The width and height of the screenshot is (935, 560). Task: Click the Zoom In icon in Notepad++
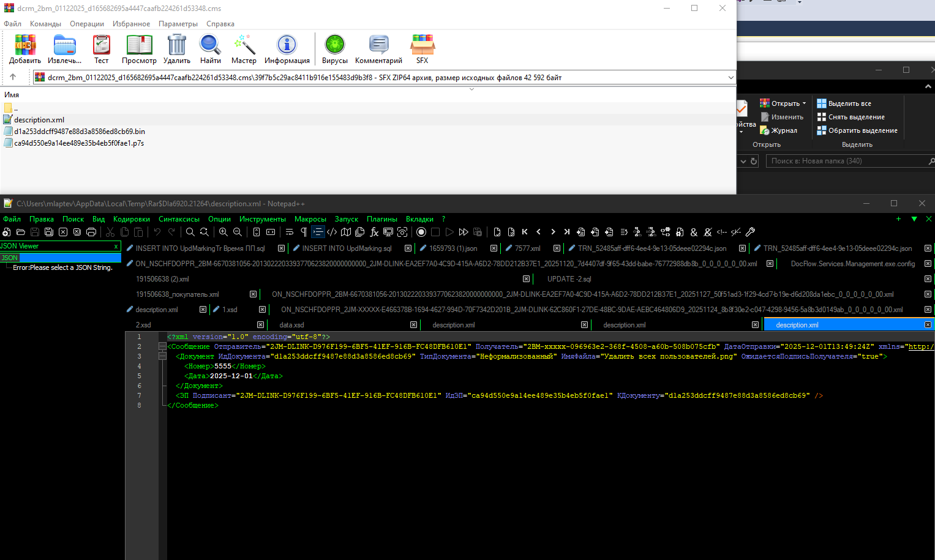tap(223, 232)
